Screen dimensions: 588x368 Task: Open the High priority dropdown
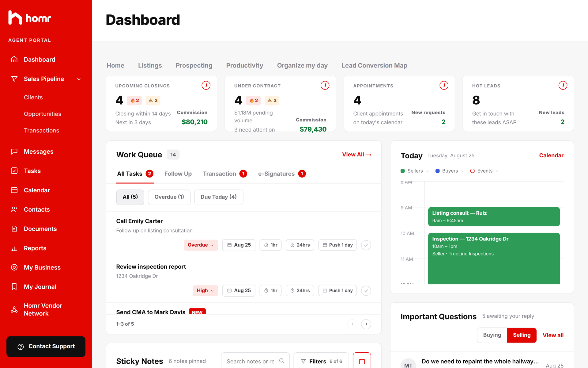point(205,290)
